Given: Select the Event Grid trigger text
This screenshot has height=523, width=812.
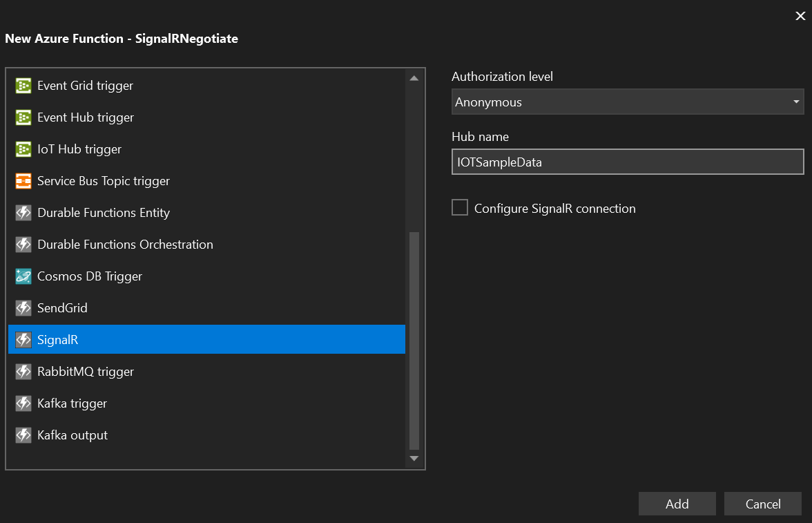Looking at the screenshot, I should [85, 86].
